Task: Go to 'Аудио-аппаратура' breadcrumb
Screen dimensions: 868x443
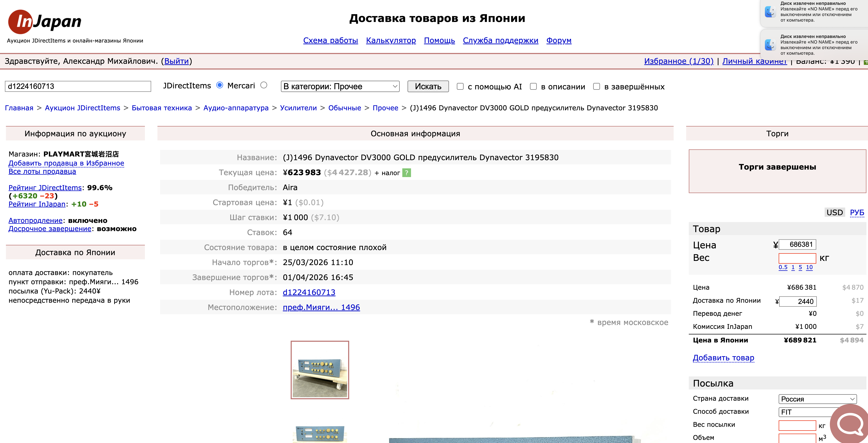Action: click(236, 108)
